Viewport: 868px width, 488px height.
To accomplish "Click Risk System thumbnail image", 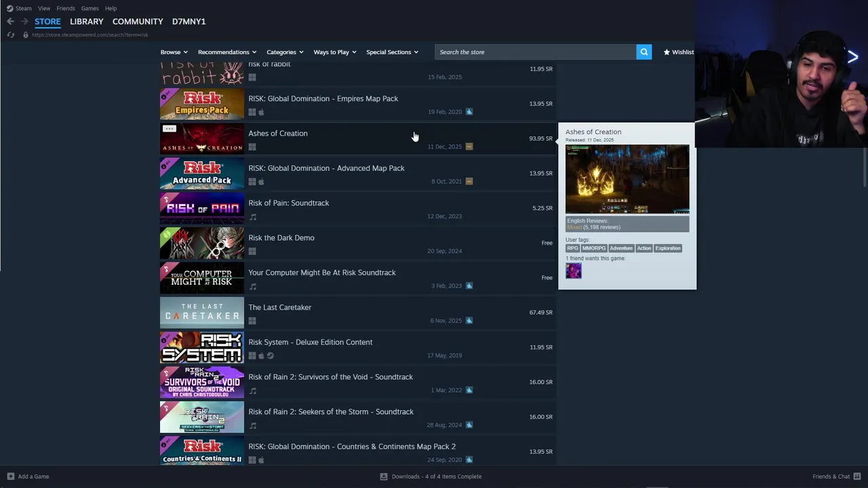I will click(x=202, y=347).
